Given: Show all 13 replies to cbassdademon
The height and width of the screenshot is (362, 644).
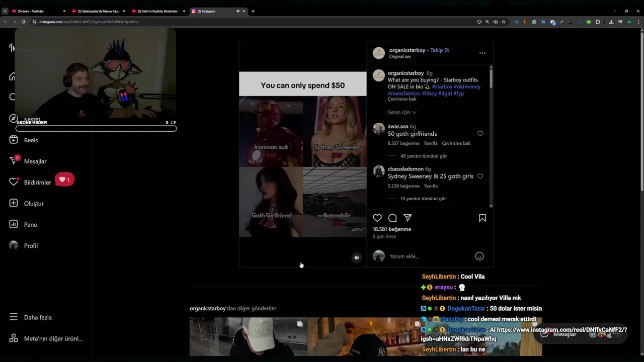Looking at the screenshot, I should 423,199.
